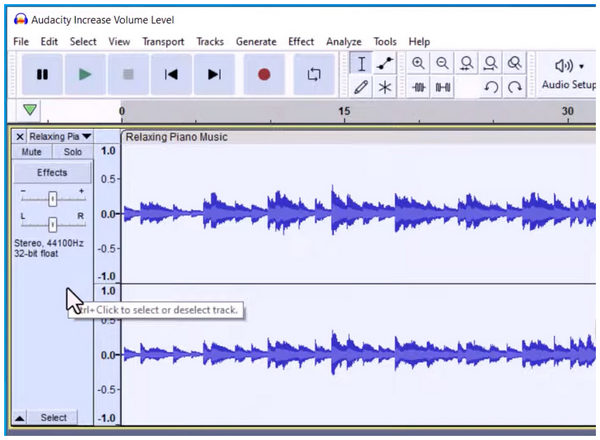Select the Envelope tool

point(385,64)
